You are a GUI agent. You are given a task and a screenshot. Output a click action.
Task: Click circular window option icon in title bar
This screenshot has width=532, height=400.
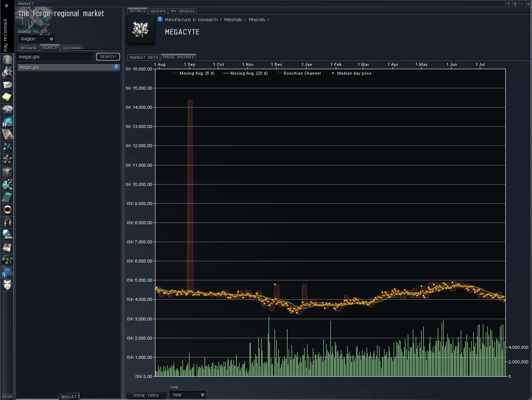[x=515, y=4]
